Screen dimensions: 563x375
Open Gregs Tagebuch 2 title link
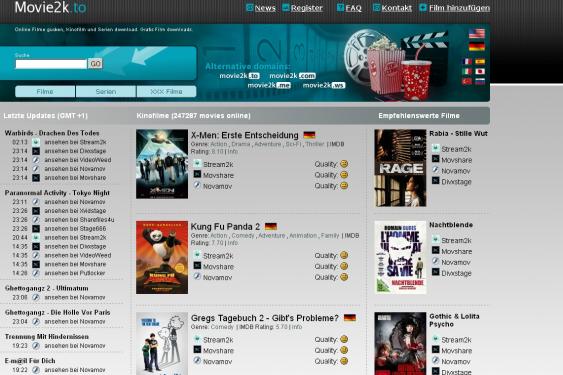click(x=265, y=318)
